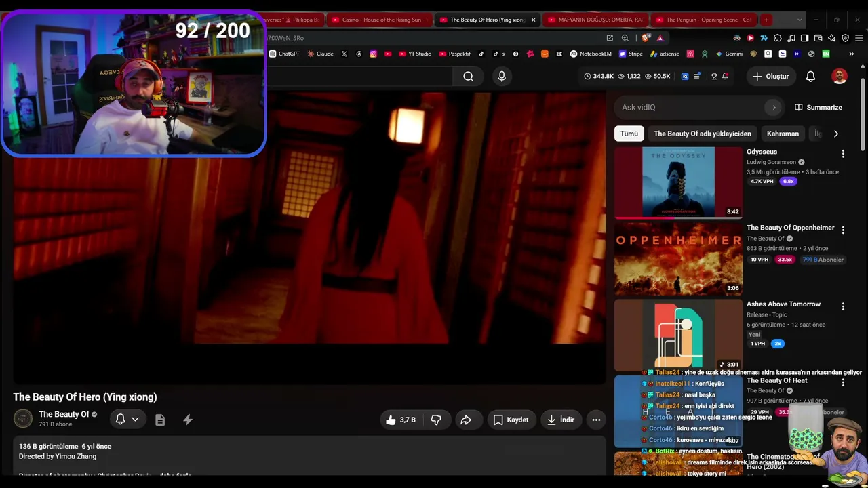Open options for Ashes Above Tomorrow

click(843, 306)
